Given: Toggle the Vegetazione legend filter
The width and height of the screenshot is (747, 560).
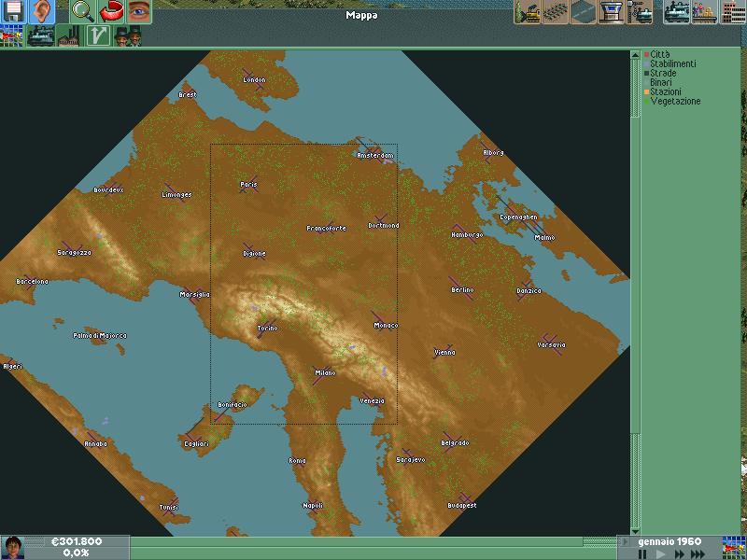Looking at the screenshot, I should (672, 101).
